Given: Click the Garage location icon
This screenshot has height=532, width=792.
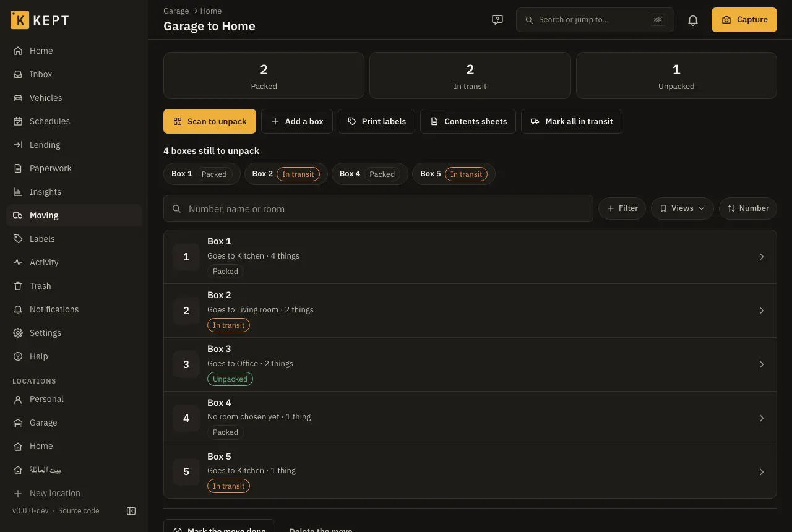Looking at the screenshot, I should 18,423.
